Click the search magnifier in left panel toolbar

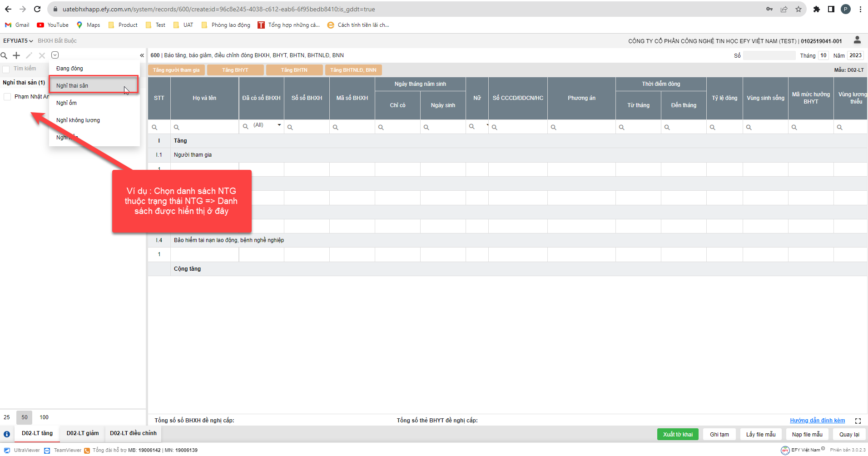pyautogui.click(x=4, y=55)
